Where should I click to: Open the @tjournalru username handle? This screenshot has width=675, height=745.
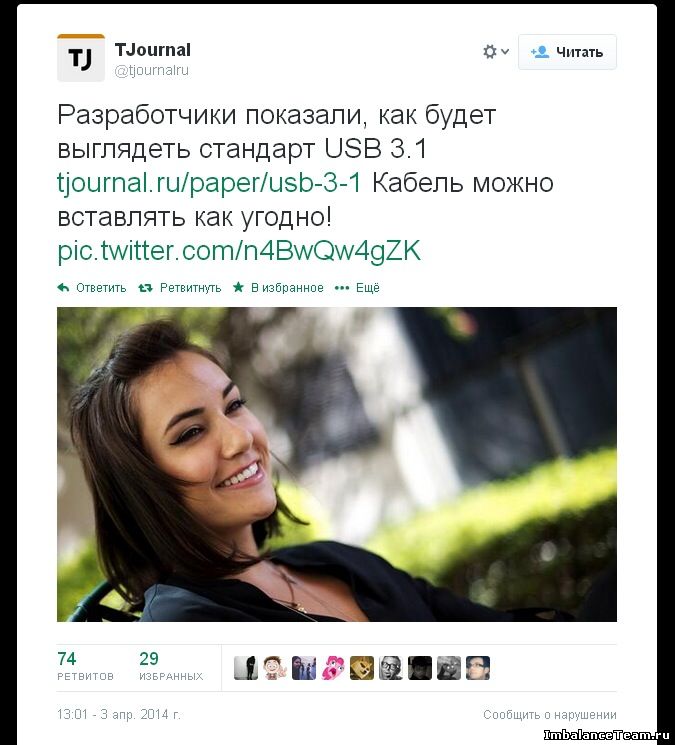(152, 70)
